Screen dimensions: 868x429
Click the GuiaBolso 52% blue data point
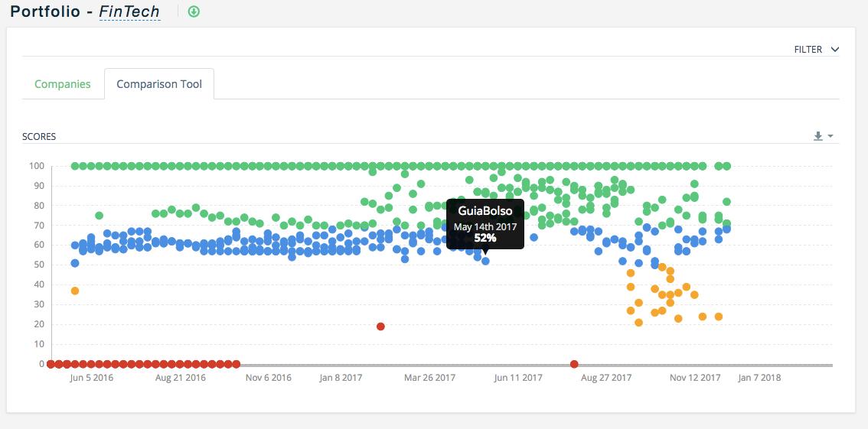(x=485, y=261)
